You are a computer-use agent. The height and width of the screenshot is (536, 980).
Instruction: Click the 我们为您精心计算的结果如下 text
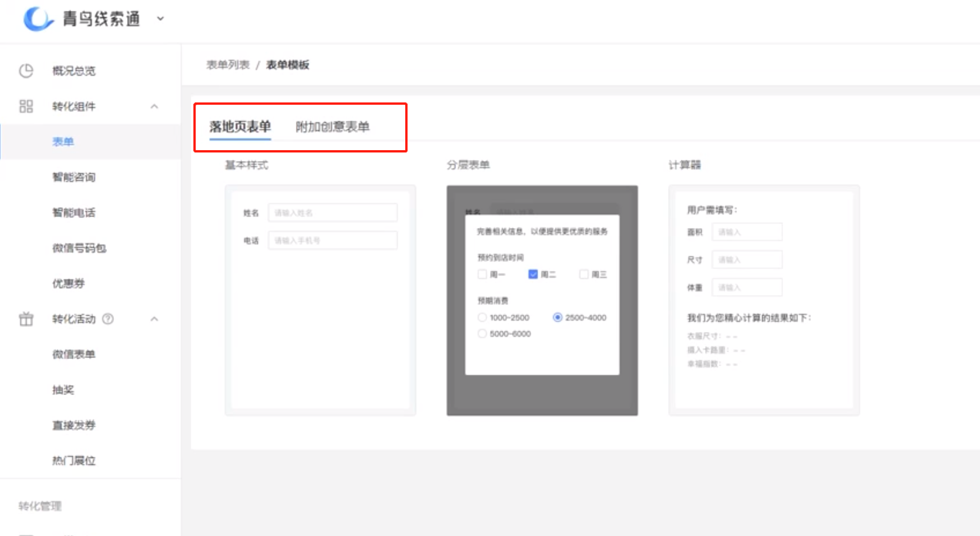(749, 317)
